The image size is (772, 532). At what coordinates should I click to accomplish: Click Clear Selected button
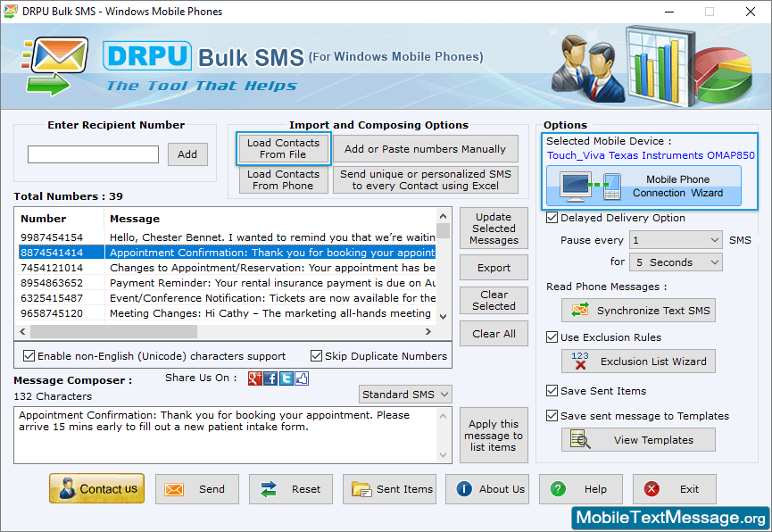pos(494,301)
